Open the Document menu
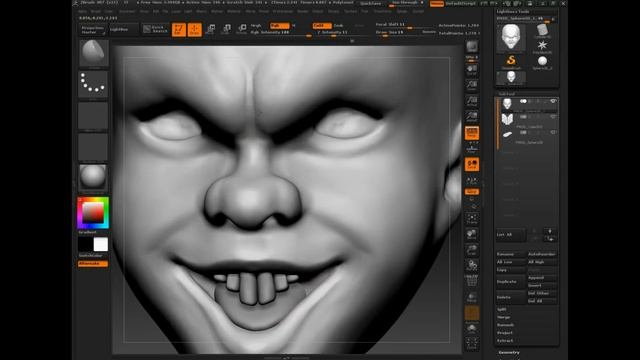 (x=127, y=11)
